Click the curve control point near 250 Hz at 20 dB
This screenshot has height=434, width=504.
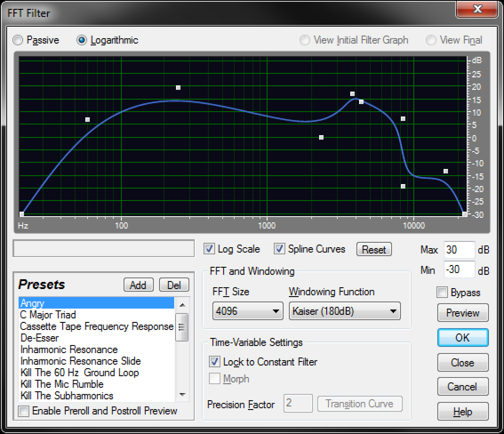click(x=178, y=88)
